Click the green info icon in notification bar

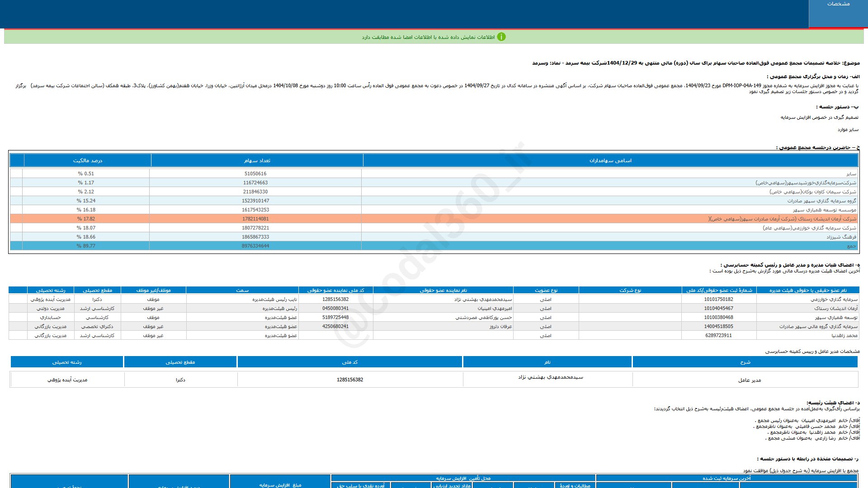pyautogui.click(x=501, y=37)
